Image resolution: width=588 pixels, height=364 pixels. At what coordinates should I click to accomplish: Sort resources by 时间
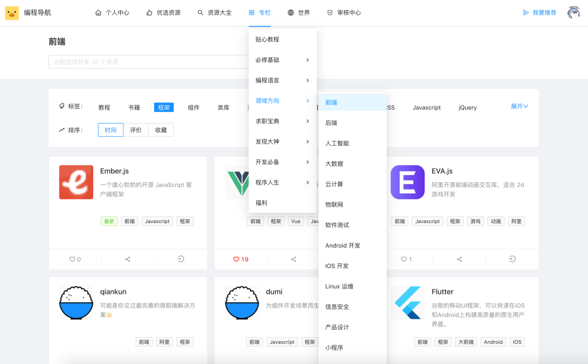click(x=111, y=130)
